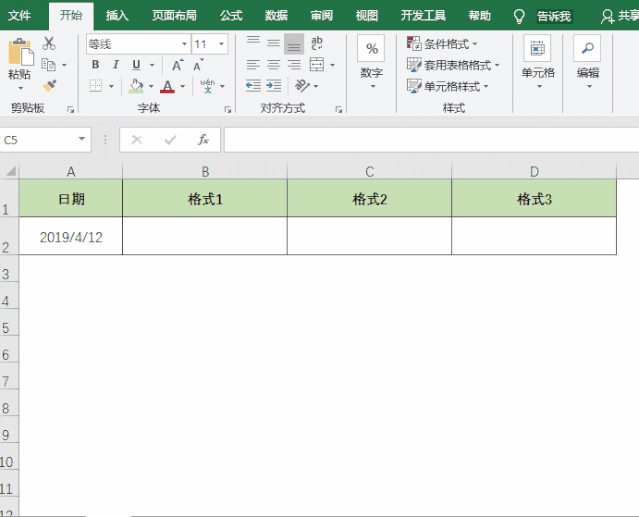639x517 pixels.
Task: Center text horizontally
Action: (x=273, y=64)
